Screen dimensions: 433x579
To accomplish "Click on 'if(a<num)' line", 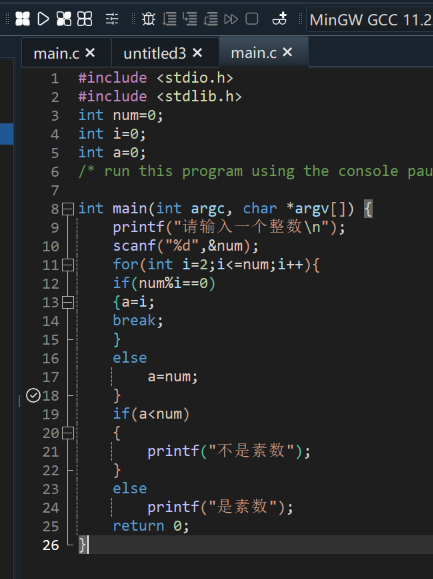I will point(151,414).
